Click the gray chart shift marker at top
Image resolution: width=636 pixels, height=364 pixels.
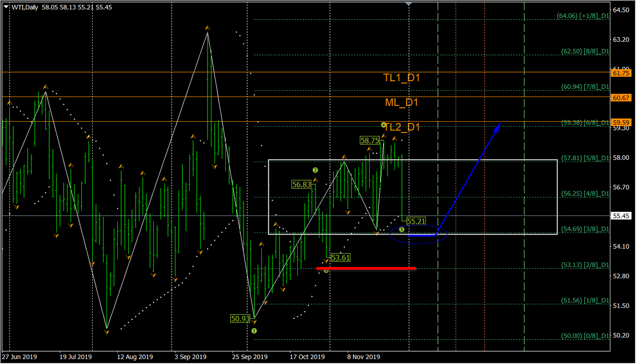[408, 4]
